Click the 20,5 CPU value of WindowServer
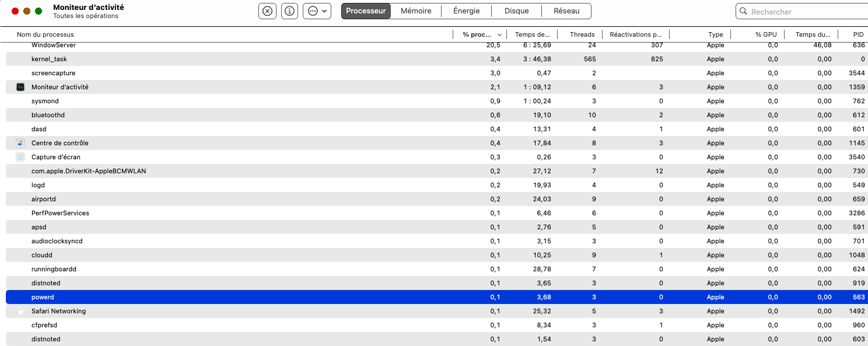 click(x=494, y=45)
